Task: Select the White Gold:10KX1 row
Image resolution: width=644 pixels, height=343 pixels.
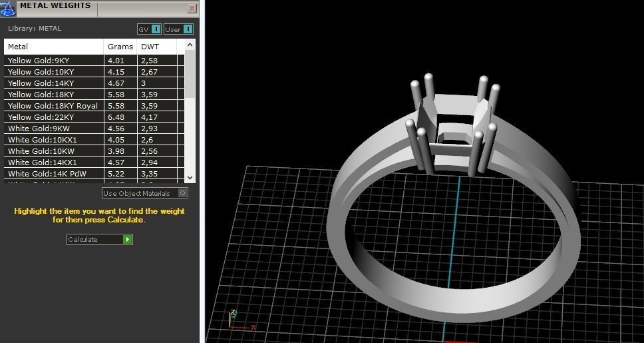Action: [94, 139]
